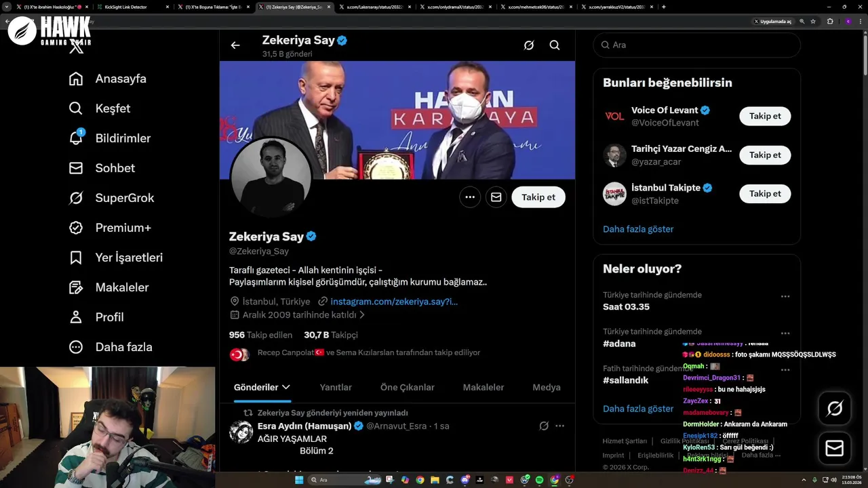Open the instagram.com/zekeriya.say link

coord(394,302)
